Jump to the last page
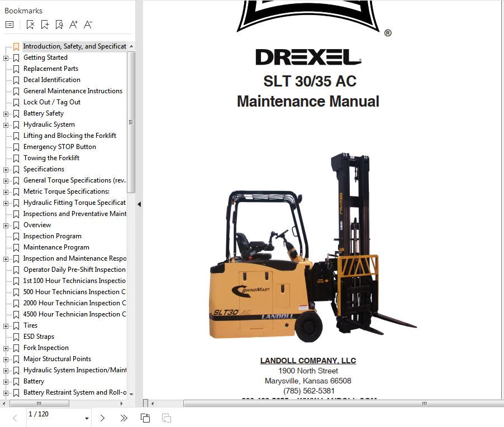 click(x=123, y=418)
